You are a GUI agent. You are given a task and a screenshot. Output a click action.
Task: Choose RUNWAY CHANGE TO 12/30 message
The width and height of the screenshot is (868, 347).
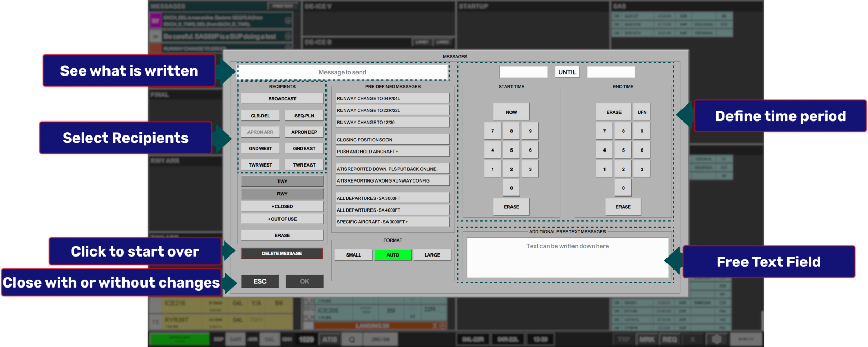point(393,122)
